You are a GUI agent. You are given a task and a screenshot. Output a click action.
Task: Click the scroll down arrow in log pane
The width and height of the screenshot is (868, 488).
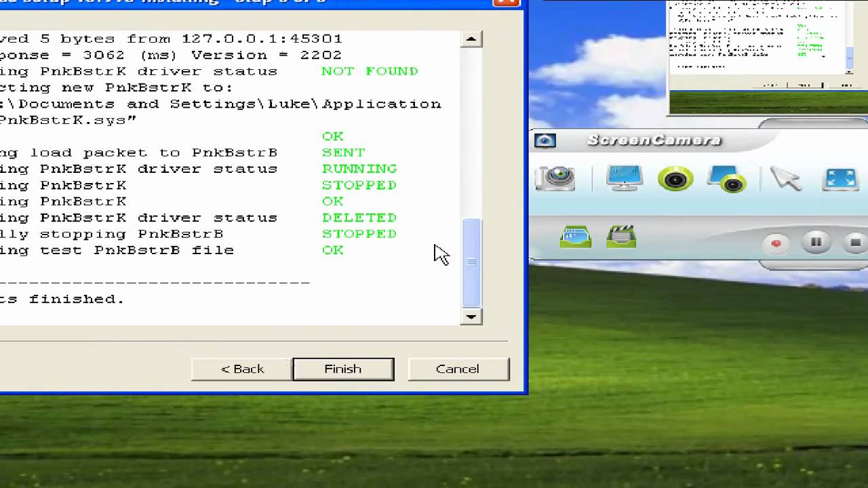tap(471, 317)
